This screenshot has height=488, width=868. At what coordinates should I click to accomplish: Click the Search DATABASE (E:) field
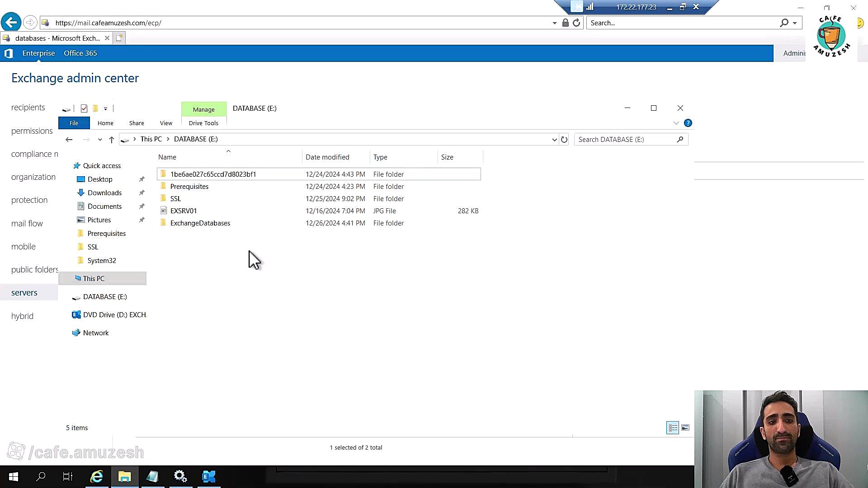click(631, 140)
